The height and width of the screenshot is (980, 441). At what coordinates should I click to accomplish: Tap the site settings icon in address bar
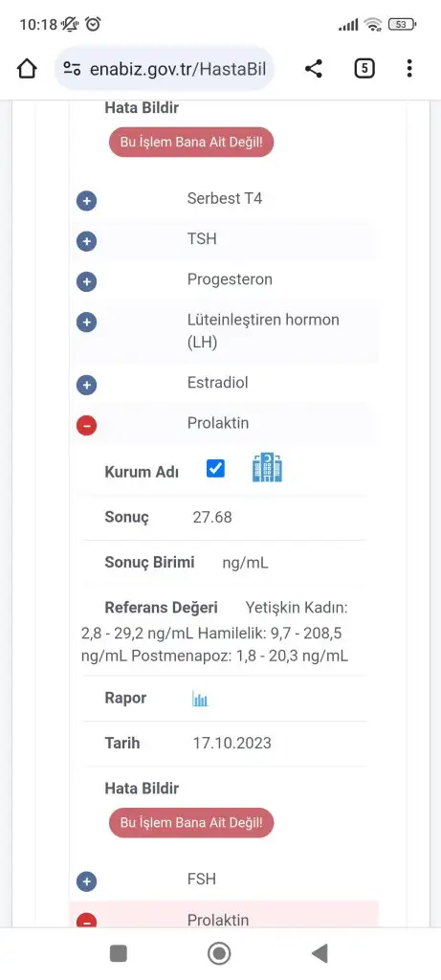[72, 69]
